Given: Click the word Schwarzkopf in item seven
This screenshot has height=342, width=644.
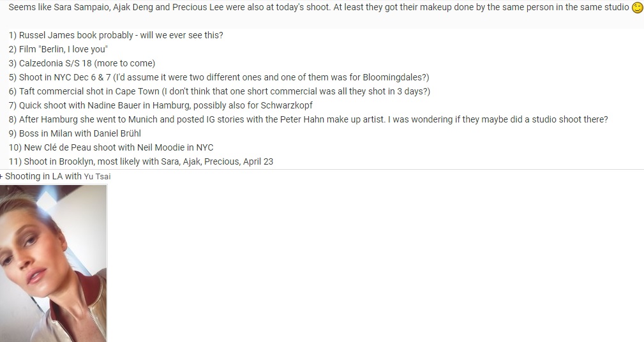Looking at the screenshot, I should pyautogui.click(x=287, y=105).
